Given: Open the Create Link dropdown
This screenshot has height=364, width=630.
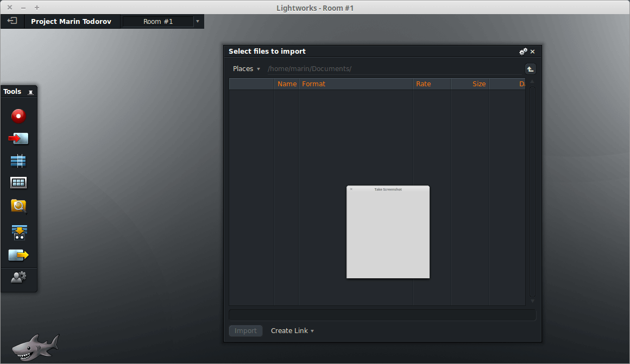Looking at the screenshot, I should pyautogui.click(x=292, y=331).
